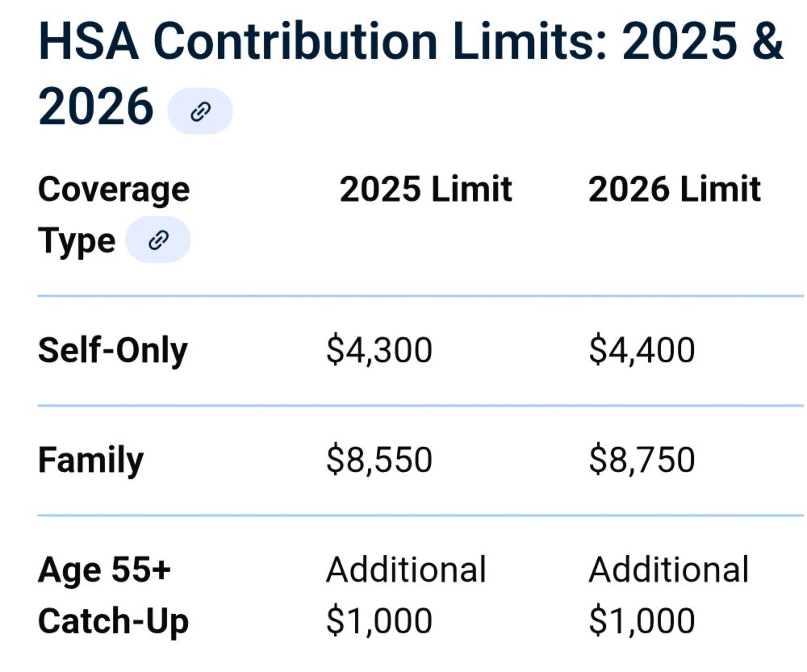Click the $4,400 Self-Only 2026 value
Viewport: 807px width, 672px height.
click(x=641, y=351)
